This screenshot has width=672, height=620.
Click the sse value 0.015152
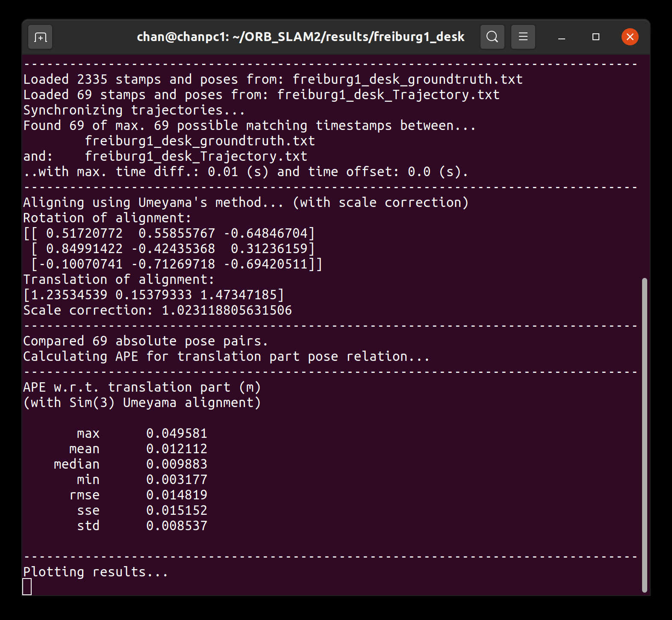[177, 511]
